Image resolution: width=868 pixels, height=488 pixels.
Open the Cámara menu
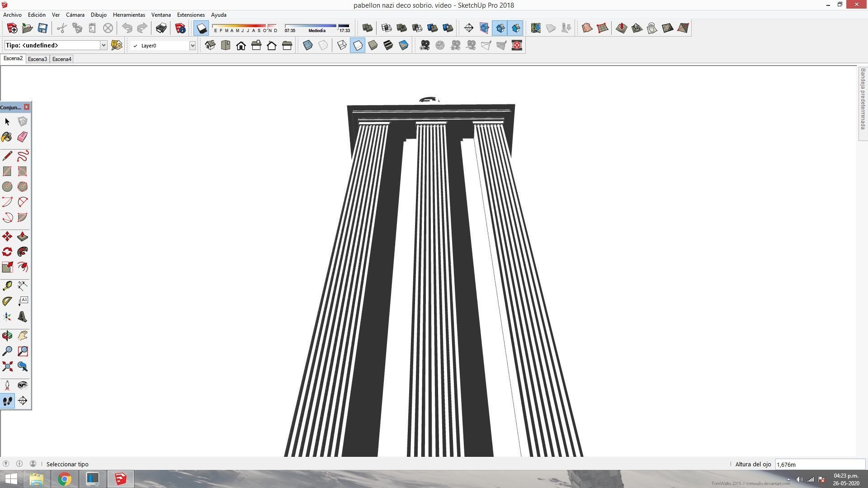coord(75,14)
